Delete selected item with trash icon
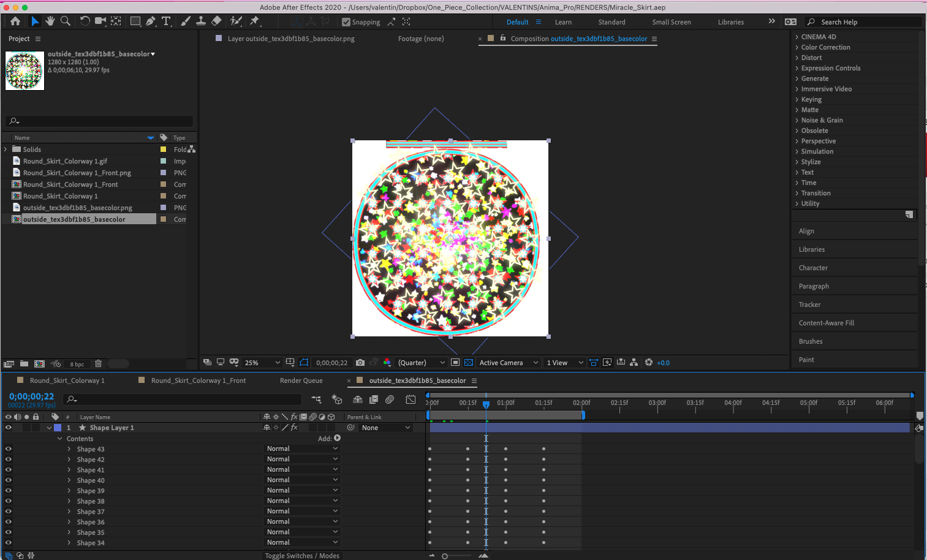The height and width of the screenshot is (560, 927). point(98,364)
